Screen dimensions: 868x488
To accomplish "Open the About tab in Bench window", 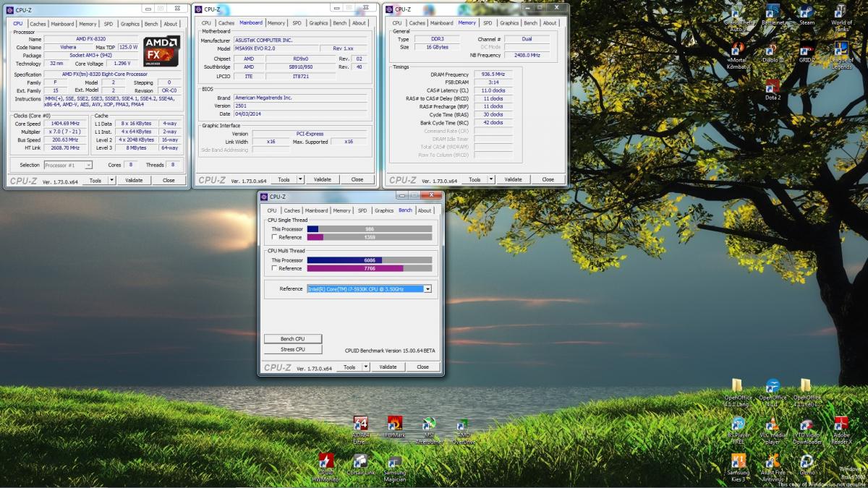I will pos(425,210).
